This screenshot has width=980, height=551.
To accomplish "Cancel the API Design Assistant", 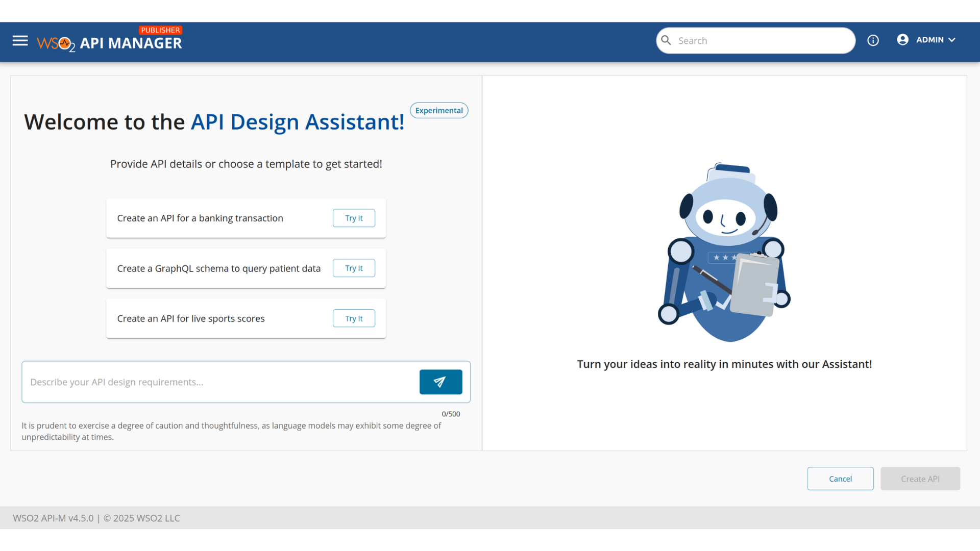I will tap(840, 479).
